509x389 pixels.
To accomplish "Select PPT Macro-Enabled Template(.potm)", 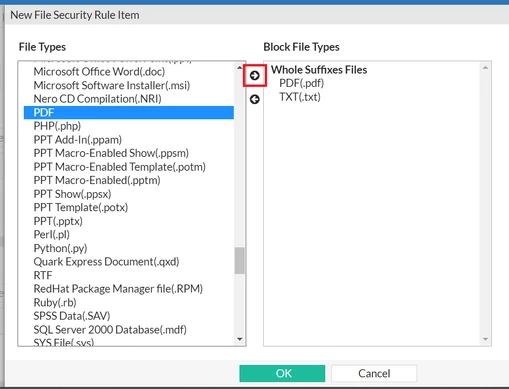I will (x=119, y=167).
